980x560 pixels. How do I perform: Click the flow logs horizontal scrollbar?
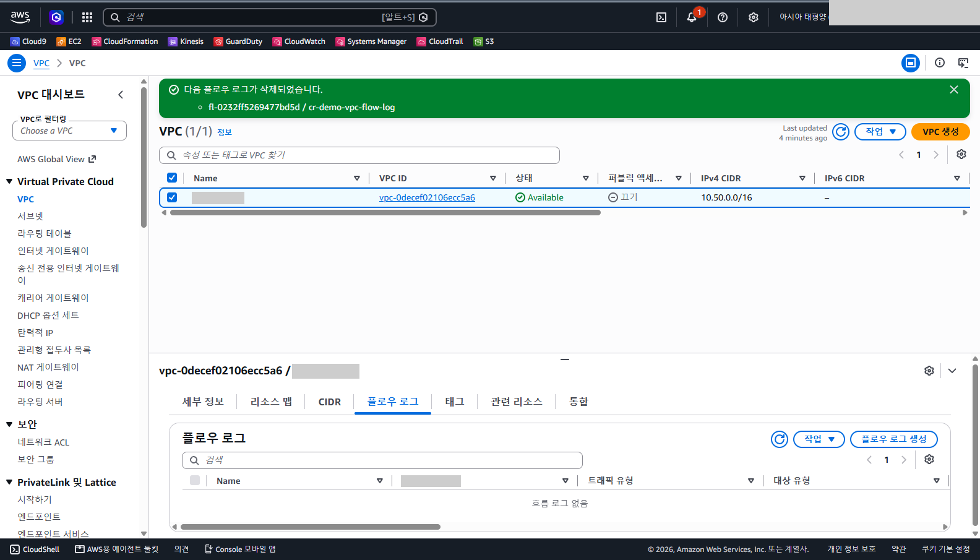point(311,527)
